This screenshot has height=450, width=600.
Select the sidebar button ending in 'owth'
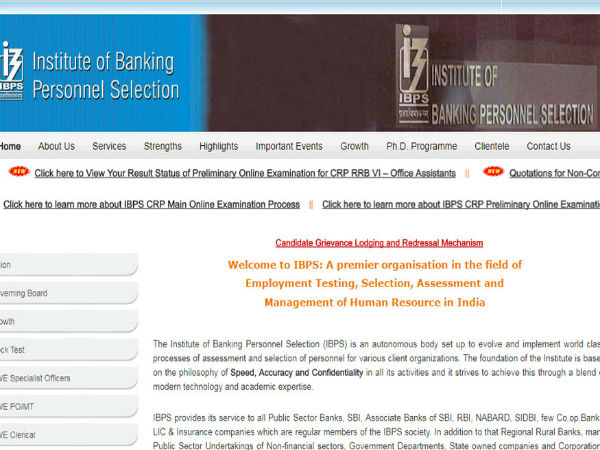pos(69,321)
